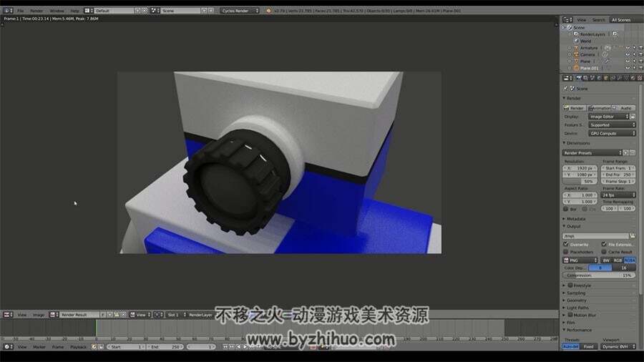The height and width of the screenshot is (362, 644).
Task: Open the Render menu in top bar
Action: click(36, 11)
